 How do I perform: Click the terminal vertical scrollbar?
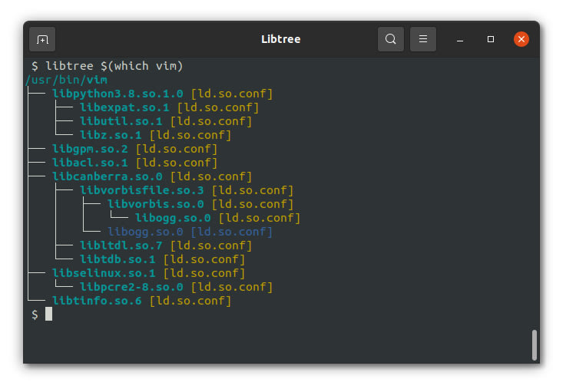point(535,344)
